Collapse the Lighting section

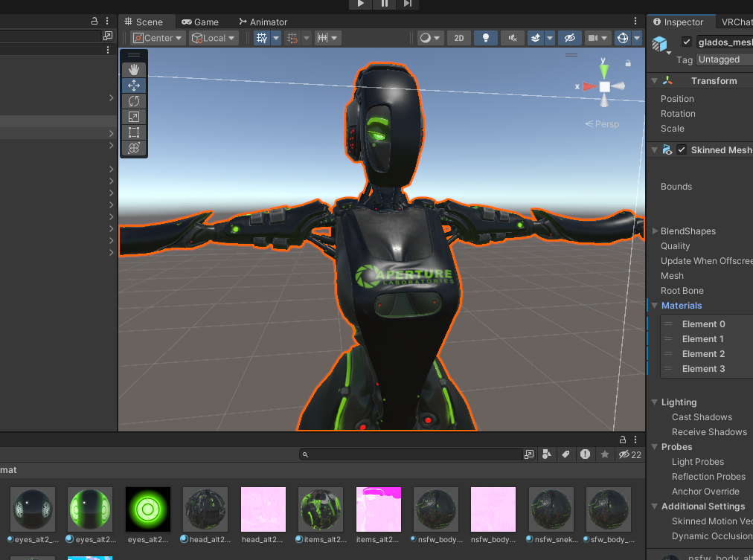click(x=655, y=402)
